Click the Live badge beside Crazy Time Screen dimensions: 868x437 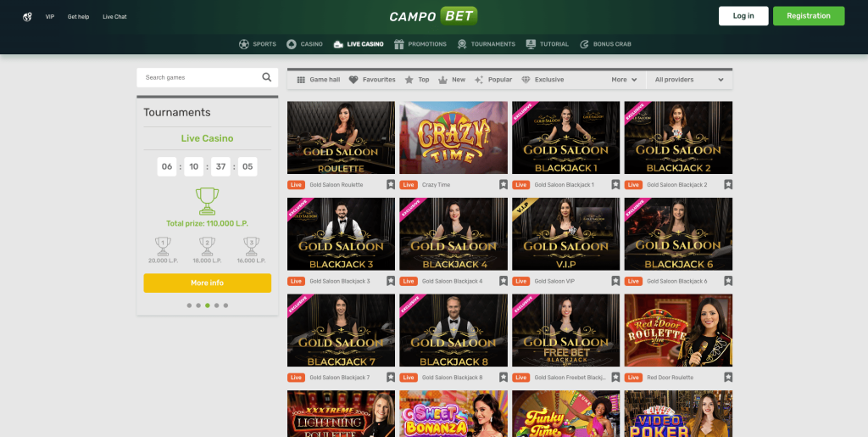point(409,185)
